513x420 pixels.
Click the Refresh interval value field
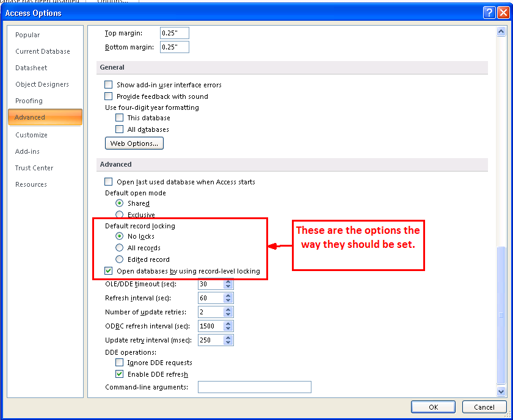pos(211,298)
